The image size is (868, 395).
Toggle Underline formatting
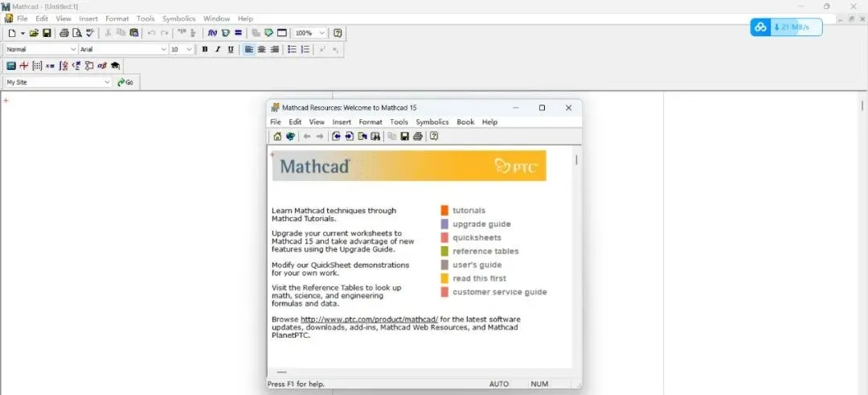point(231,49)
